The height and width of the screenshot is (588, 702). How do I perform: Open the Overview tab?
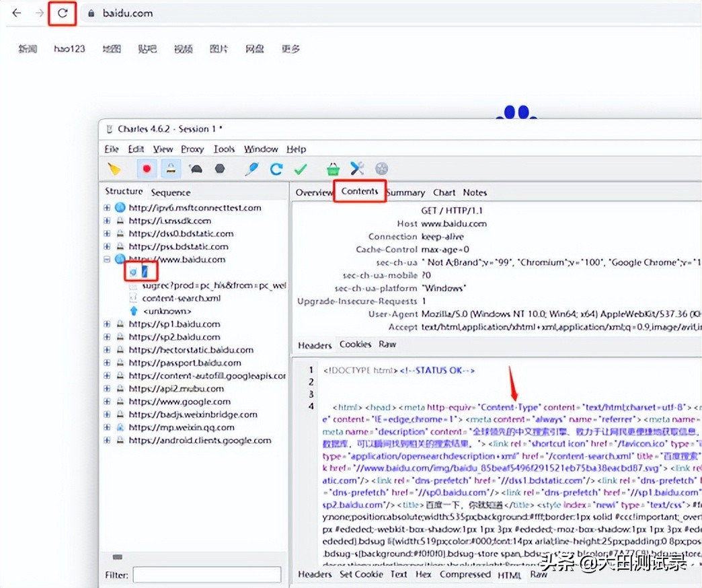314,192
